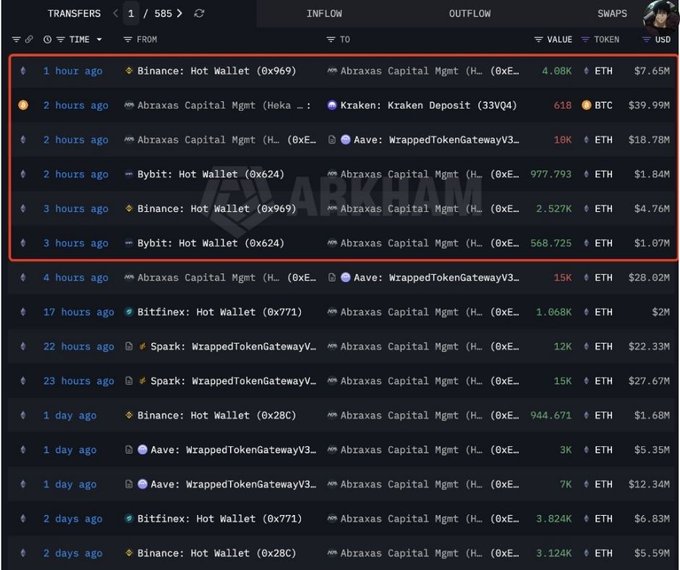The width and height of the screenshot is (680, 570).
Task: Open Kraken: Kraken Deposit (33VQ4) entity
Action: (x=428, y=105)
